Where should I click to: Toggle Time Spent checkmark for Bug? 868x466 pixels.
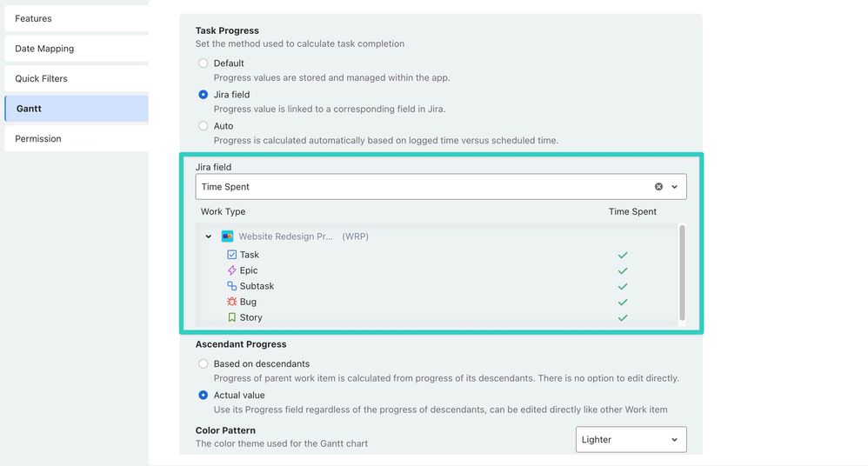point(623,303)
